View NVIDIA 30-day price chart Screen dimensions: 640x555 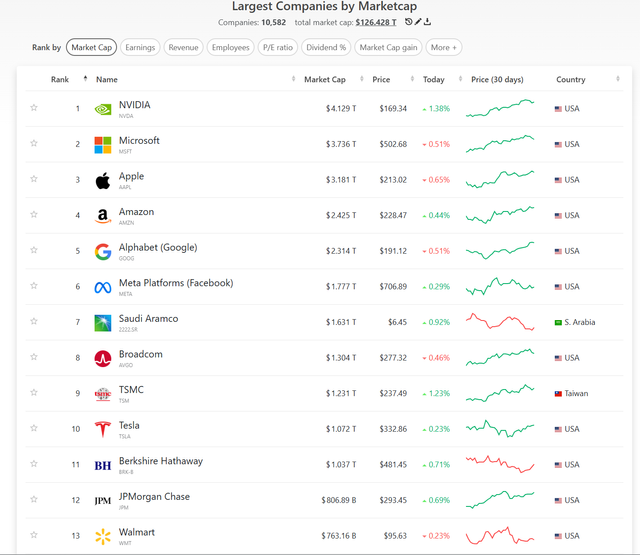coord(500,108)
